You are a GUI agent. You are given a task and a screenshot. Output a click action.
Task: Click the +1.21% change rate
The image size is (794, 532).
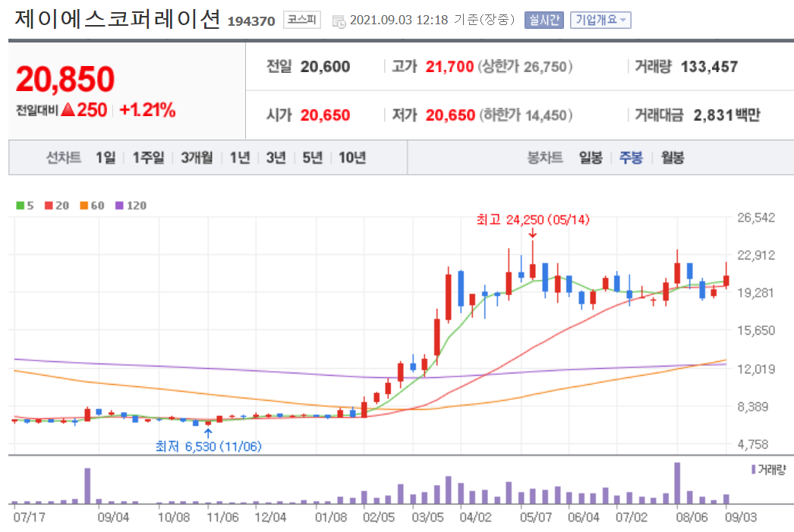click(147, 110)
